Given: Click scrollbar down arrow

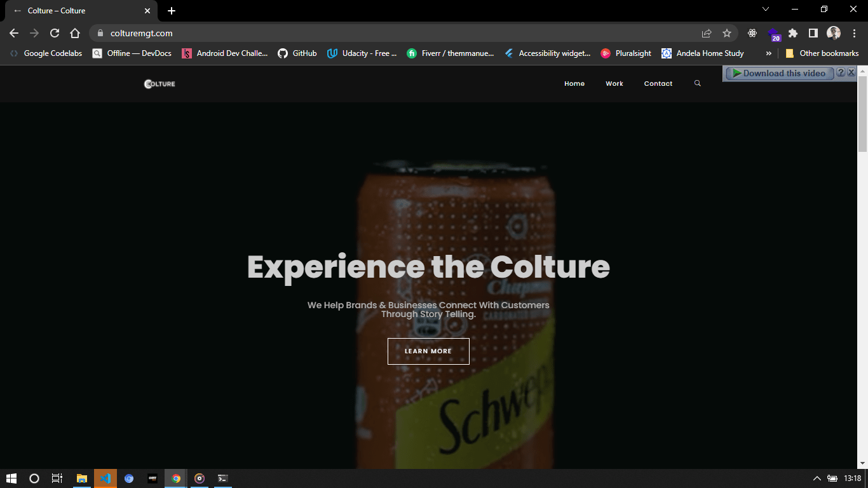Looking at the screenshot, I should [862, 463].
